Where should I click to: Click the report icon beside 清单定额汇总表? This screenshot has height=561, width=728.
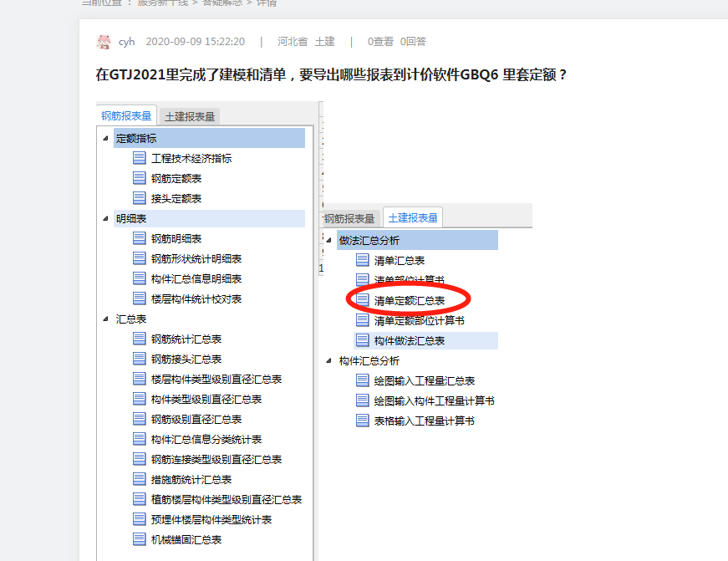pos(363,300)
